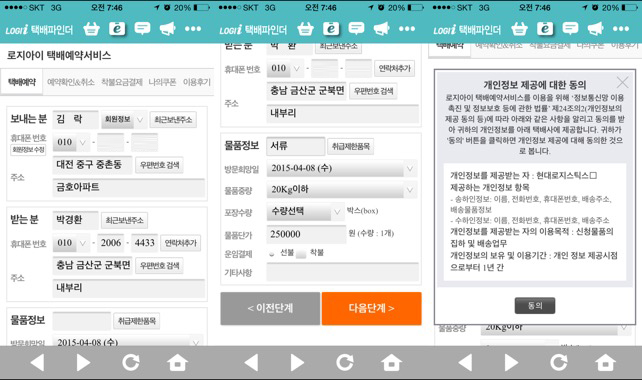Switch to the 예약확인&취소 tab under 로지아이 택배예약서비스
The width and height of the screenshot is (642, 380).
pyautogui.click(x=71, y=82)
